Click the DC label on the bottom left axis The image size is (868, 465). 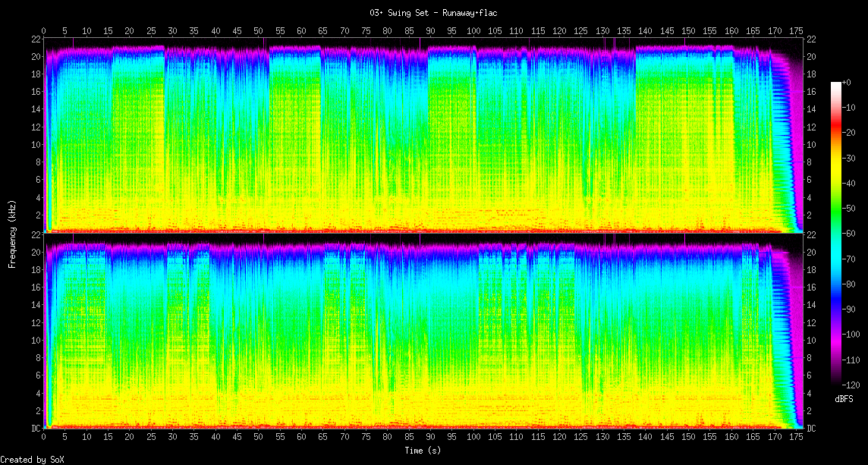pyautogui.click(x=36, y=429)
